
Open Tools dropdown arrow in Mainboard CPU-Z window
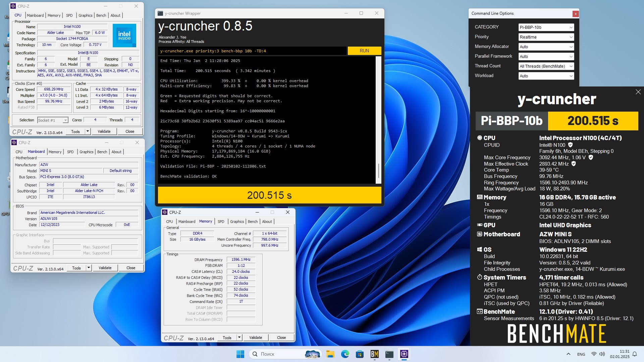pos(89,268)
